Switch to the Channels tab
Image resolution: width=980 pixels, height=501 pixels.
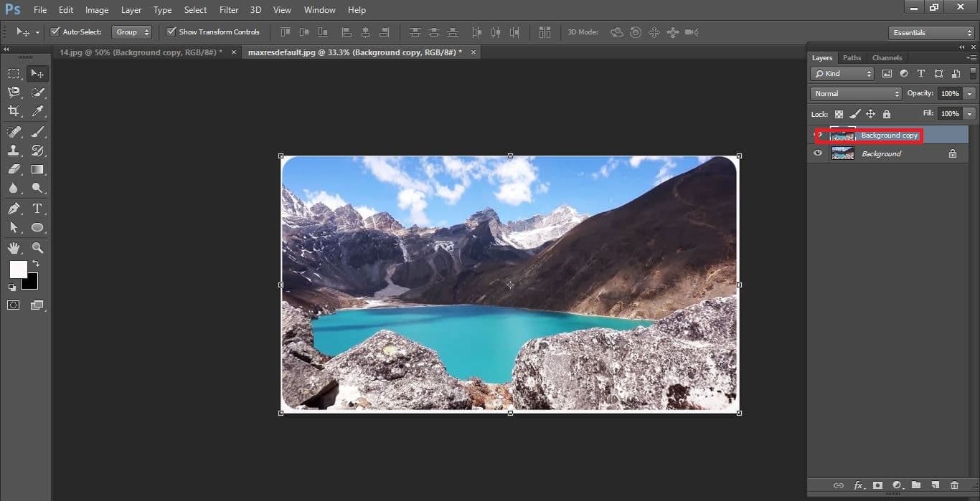coord(887,57)
